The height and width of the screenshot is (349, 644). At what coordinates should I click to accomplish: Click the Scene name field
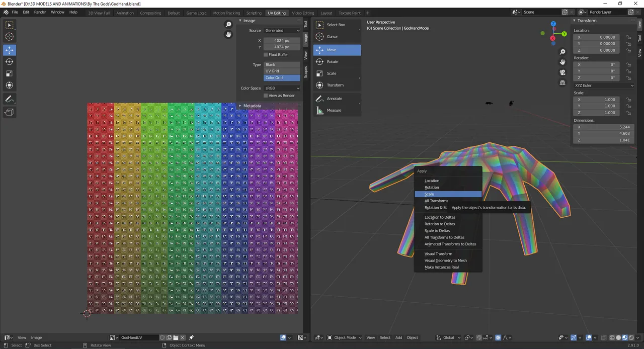(x=541, y=12)
